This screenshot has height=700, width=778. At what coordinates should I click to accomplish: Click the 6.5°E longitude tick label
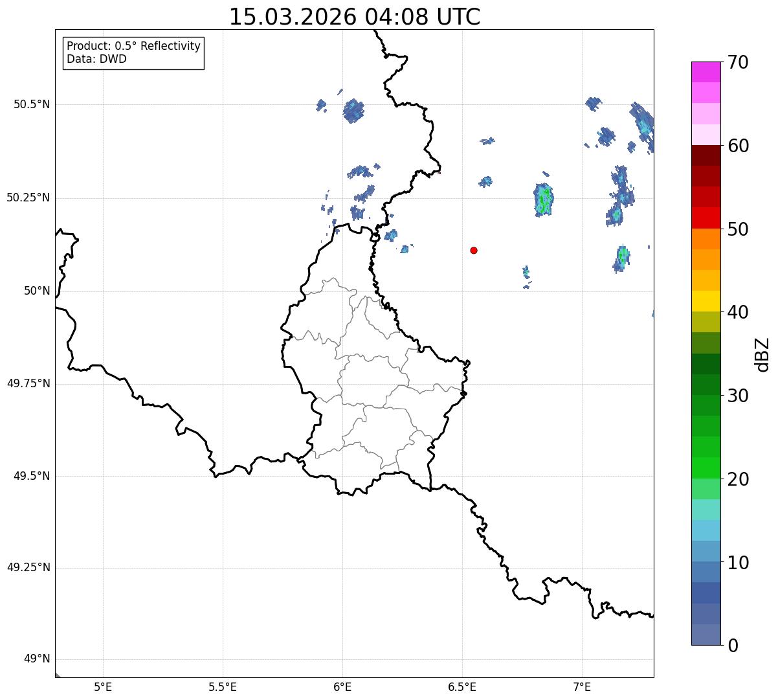point(462,686)
